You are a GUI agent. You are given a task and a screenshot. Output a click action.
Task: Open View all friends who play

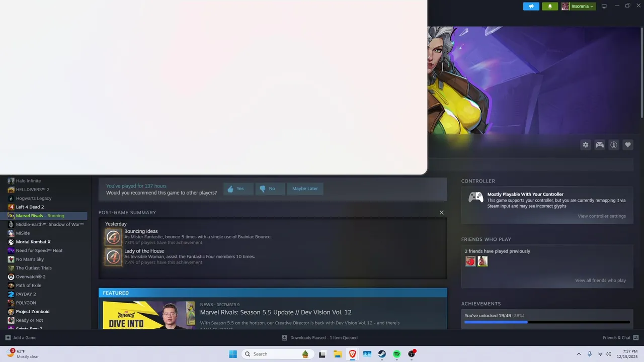pyautogui.click(x=601, y=281)
